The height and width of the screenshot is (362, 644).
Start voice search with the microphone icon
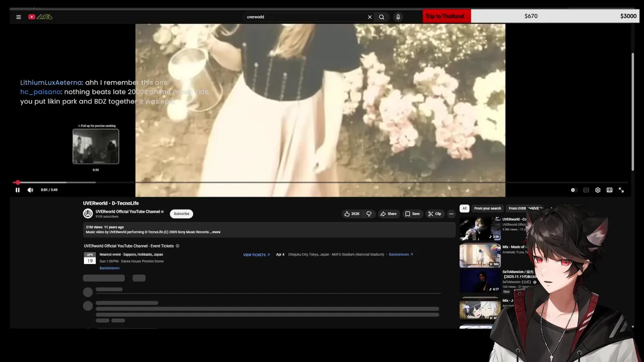pyautogui.click(x=398, y=17)
